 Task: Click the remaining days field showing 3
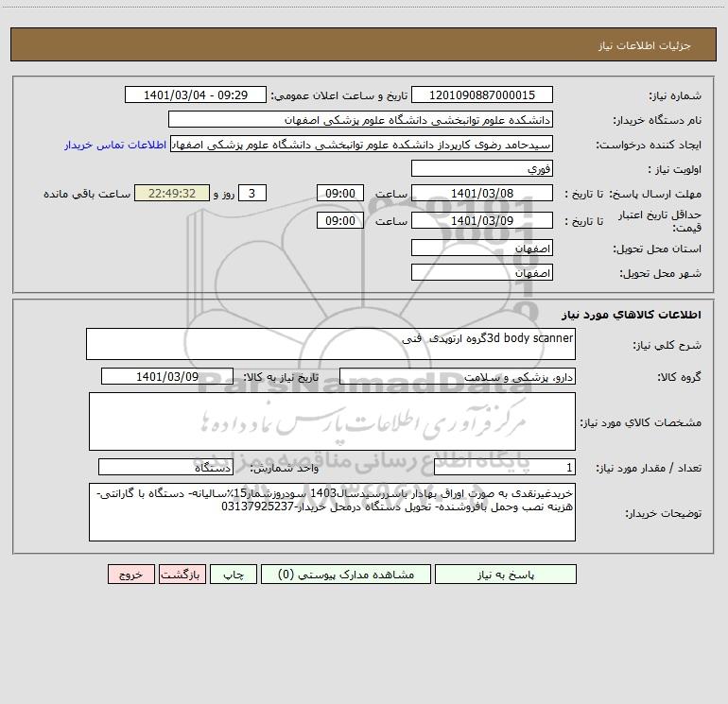tap(252, 193)
